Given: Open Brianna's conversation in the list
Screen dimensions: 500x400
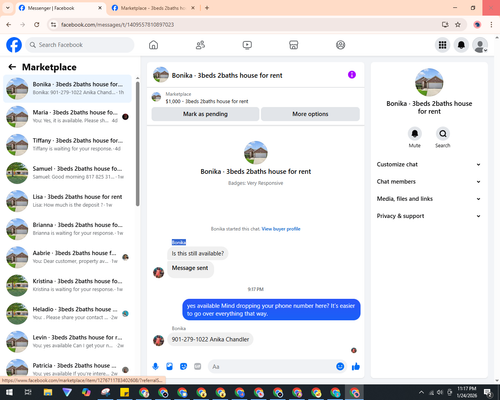Looking at the screenshot, I should point(67,229).
